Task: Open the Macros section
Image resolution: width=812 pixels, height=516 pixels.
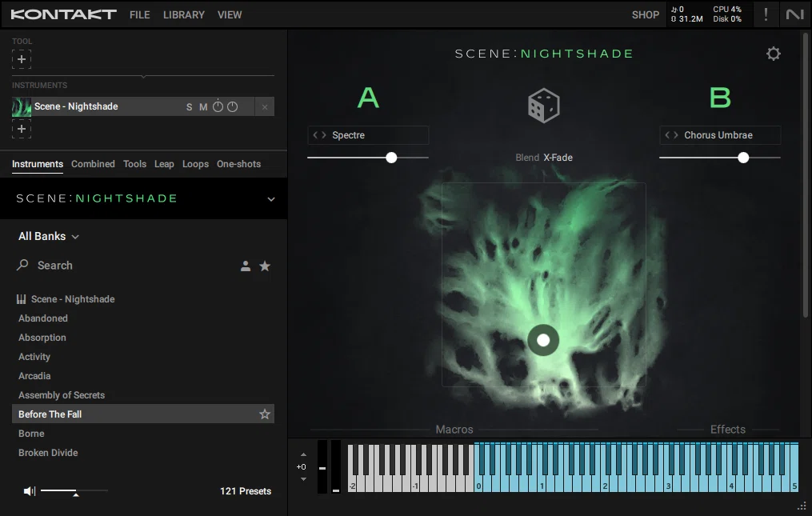Action: 454,430
